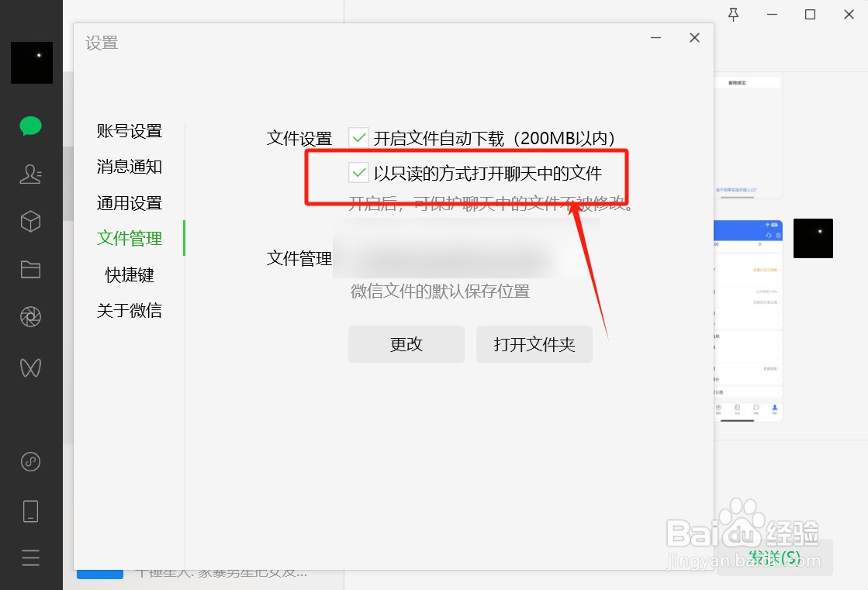Open Chat Files via the folder icon
Image resolution: width=868 pixels, height=590 pixels.
pos(30,269)
